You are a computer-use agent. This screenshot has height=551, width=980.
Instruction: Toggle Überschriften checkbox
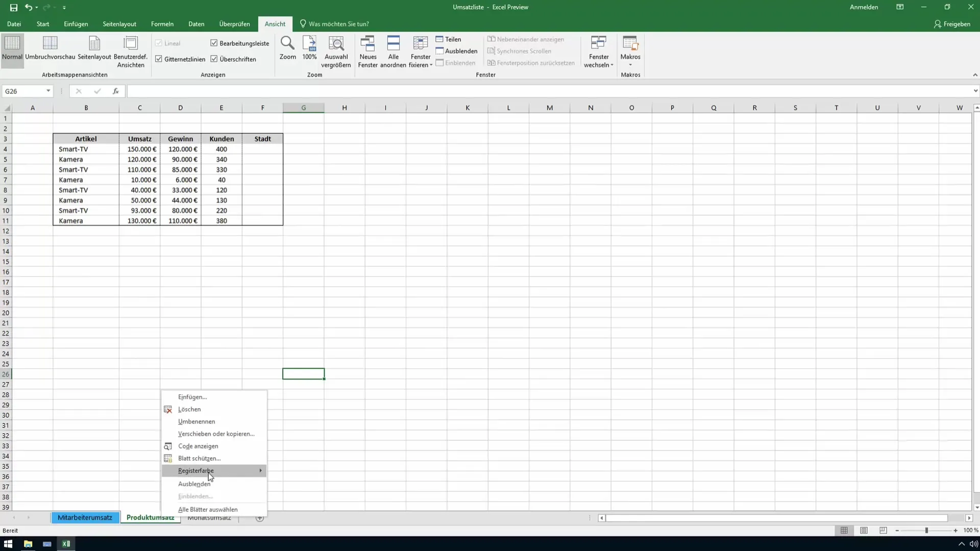coord(214,59)
